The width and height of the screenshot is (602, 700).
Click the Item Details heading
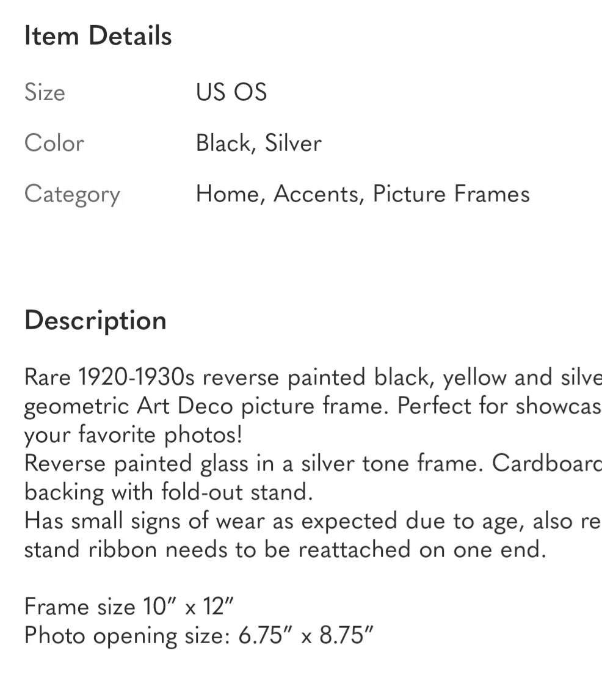(x=98, y=36)
